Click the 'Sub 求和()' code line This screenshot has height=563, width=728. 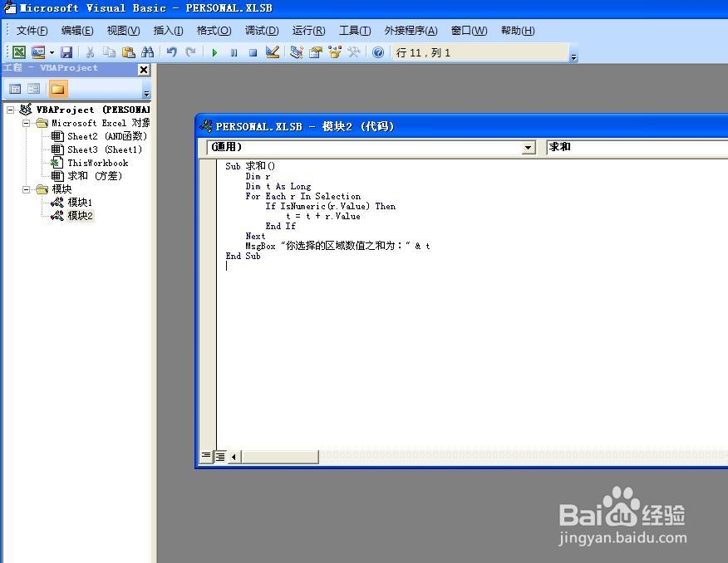pos(250,166)
